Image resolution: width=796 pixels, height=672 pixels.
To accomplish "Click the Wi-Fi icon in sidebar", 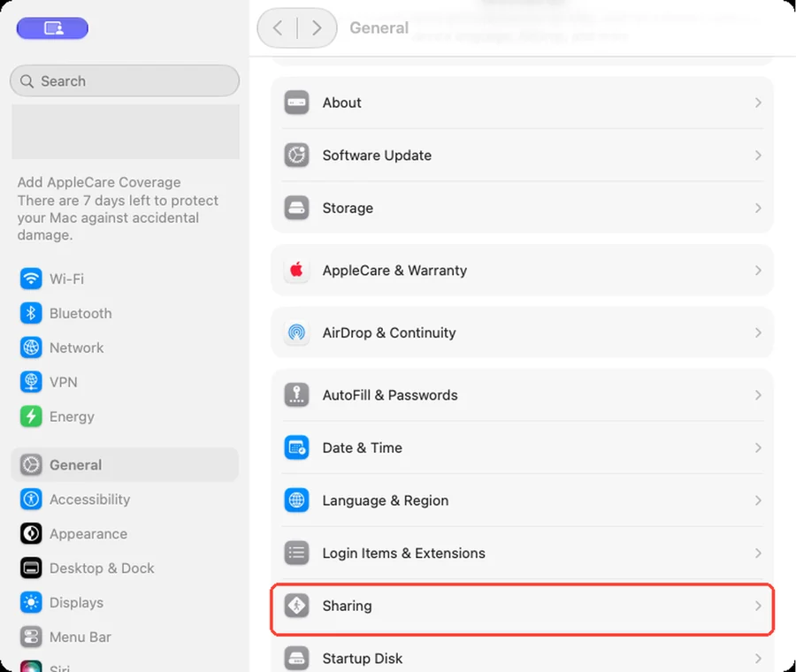I will point(31,279).
